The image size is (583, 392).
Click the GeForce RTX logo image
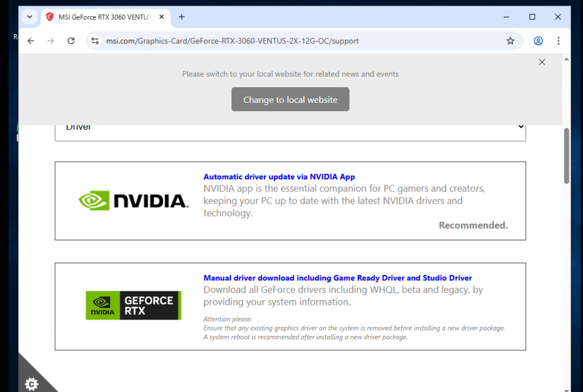coord(133,305)
